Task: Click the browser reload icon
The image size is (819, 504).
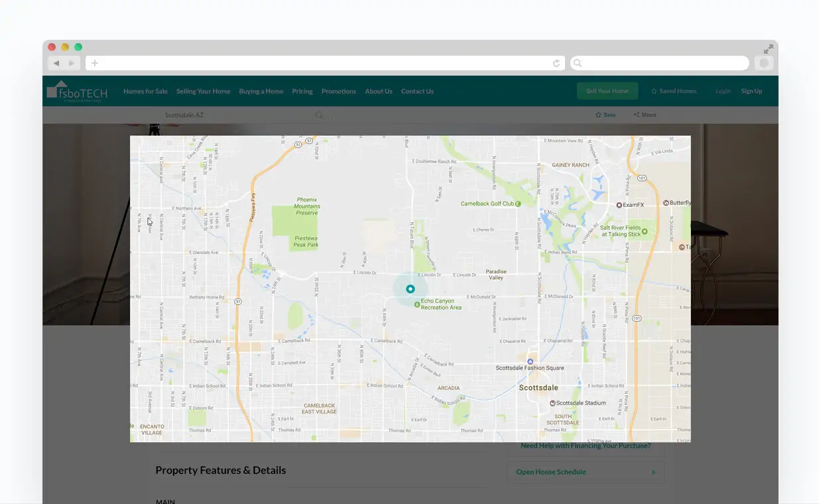Action: tap(556, 64)
